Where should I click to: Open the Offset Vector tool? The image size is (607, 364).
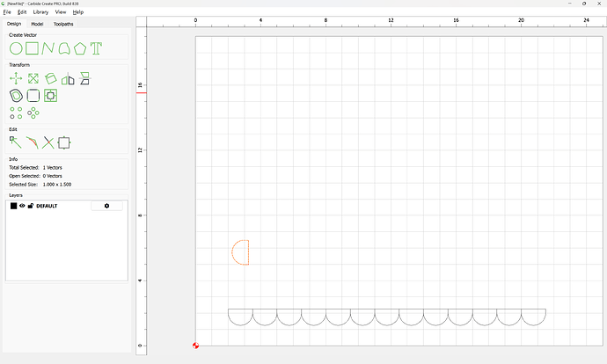(x=16, y=95)
